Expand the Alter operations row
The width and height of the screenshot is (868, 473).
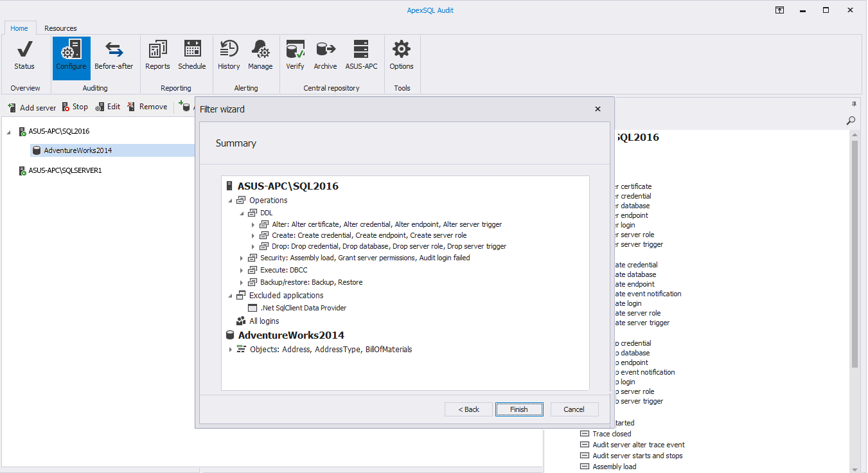point(253,225)
